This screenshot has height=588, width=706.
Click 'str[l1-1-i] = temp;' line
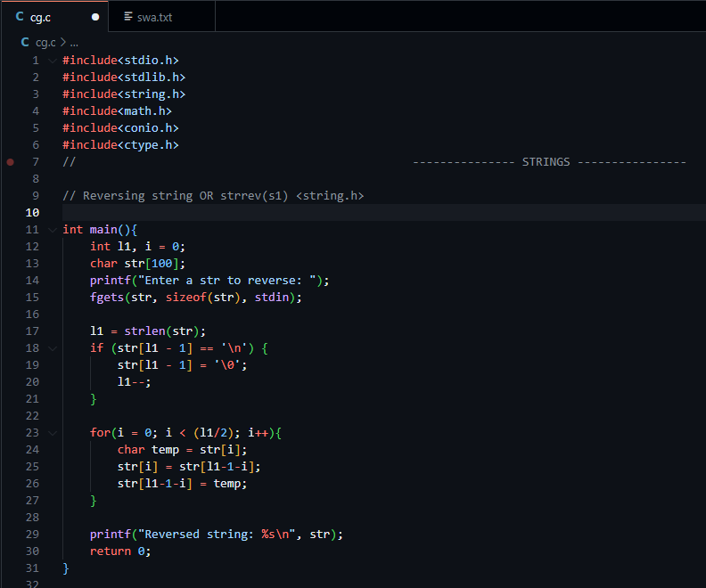tap(182, 484)
